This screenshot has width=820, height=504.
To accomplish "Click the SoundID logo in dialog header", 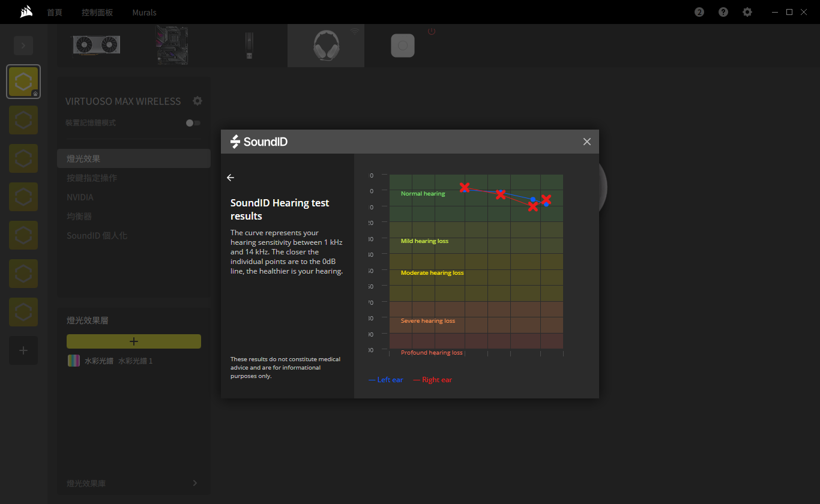I will tap(259, 142).
